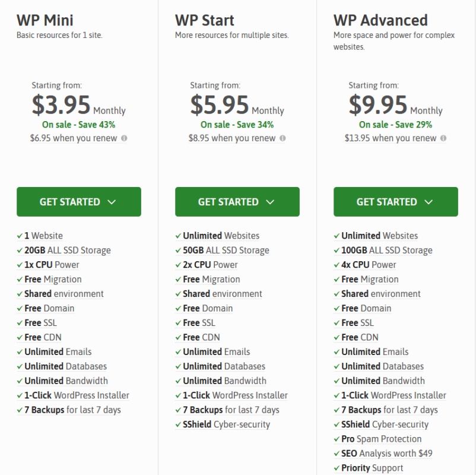
Task: Click 20GB ALL SSD Storage feature
Action: tap(68, 250)
